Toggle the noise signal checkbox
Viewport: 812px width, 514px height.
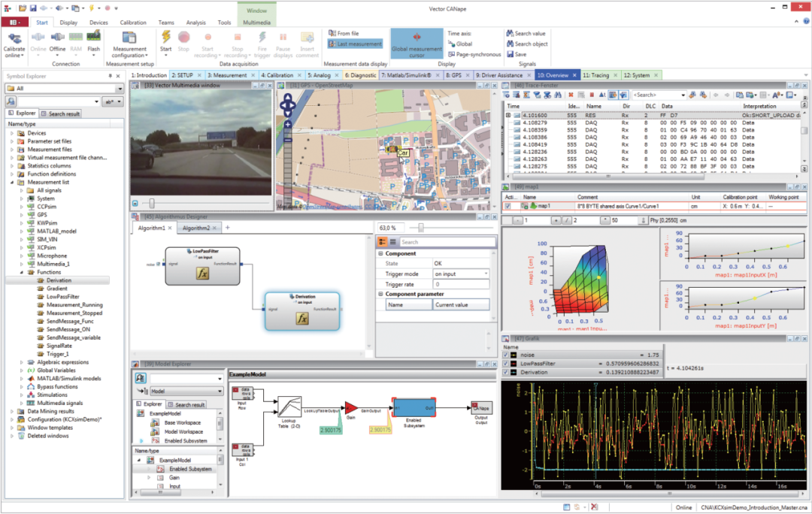pyautogui.click(x=505, y=355)
